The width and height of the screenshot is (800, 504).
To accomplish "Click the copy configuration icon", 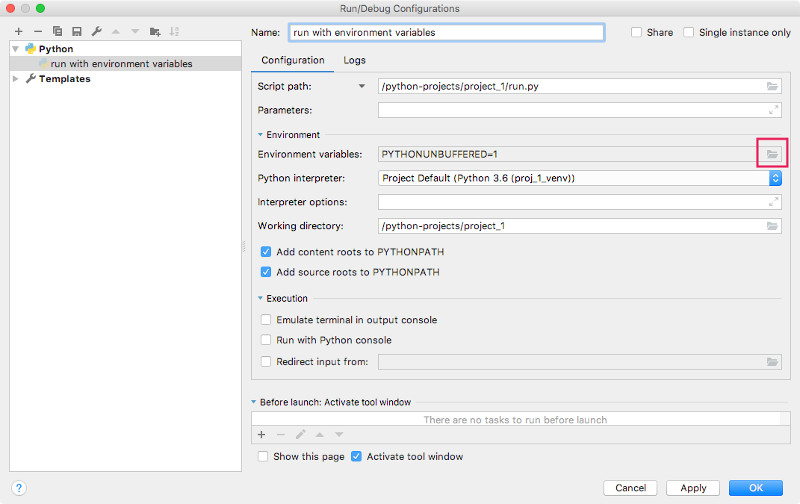I will tap(57, 32).
